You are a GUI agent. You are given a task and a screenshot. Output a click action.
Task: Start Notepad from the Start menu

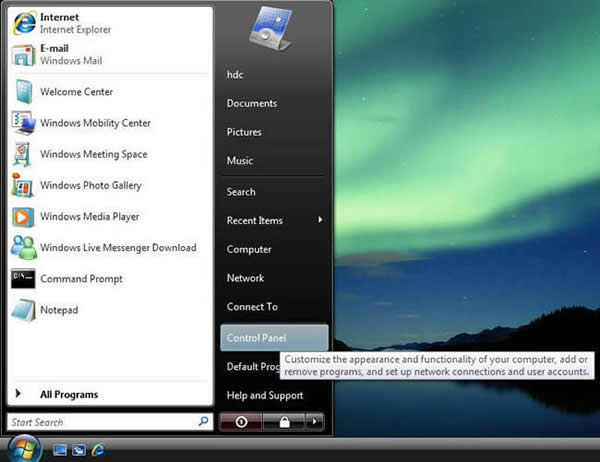pyautogui.click(x=58, y=310)
